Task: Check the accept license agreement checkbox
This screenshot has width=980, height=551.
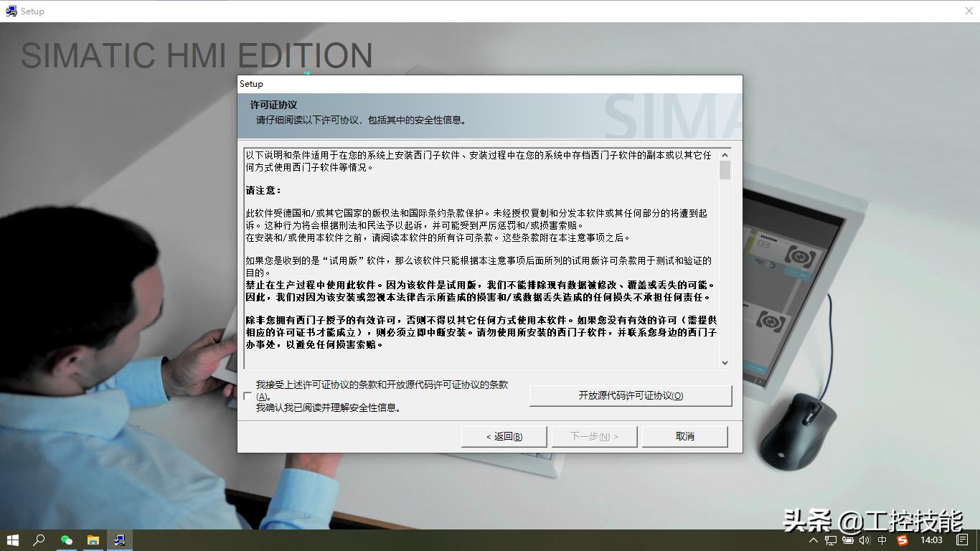Action: [x=248, y=395]
